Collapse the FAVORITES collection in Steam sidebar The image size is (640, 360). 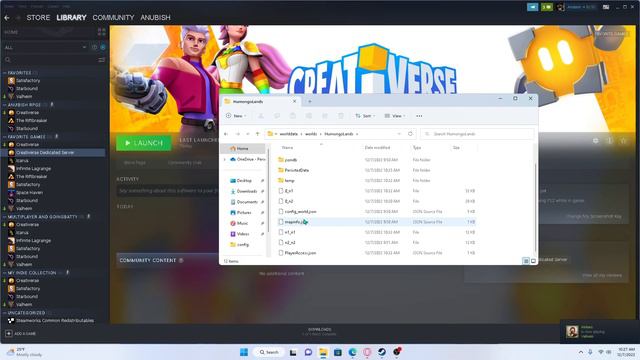[x=4, y=73]
